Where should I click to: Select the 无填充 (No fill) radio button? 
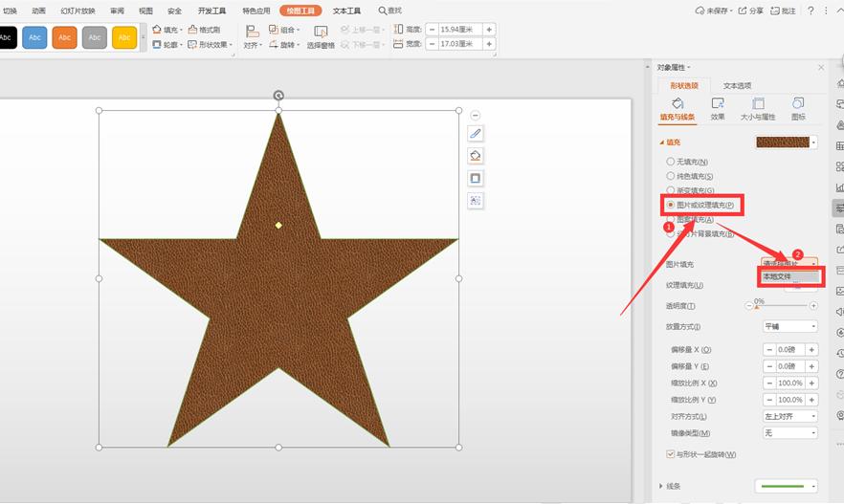(x=670, y=162)
